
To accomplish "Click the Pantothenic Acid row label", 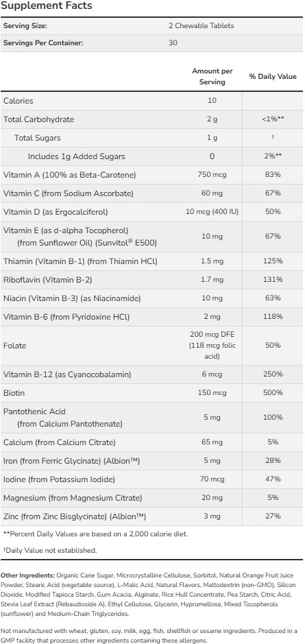I will [63, 417].
